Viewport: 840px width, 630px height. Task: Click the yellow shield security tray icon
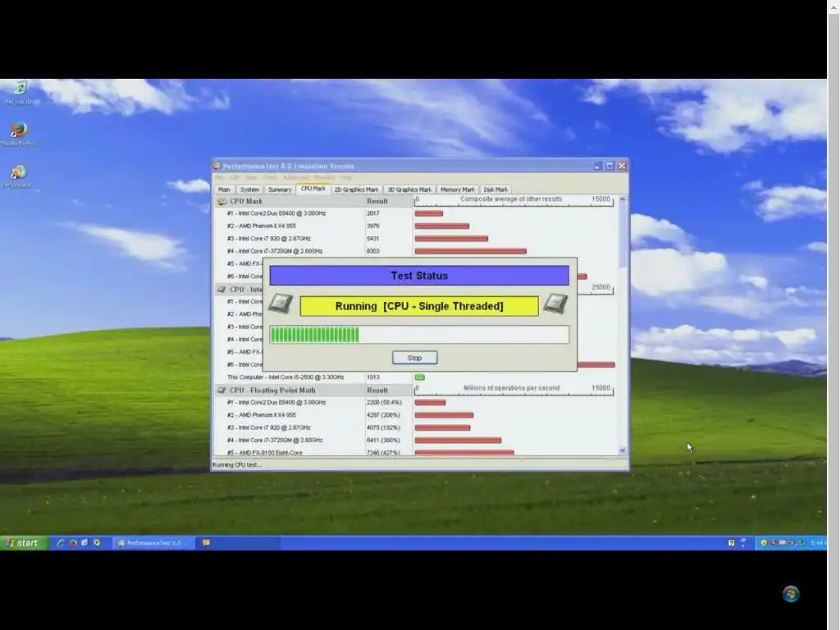click(x=764, y=543)
